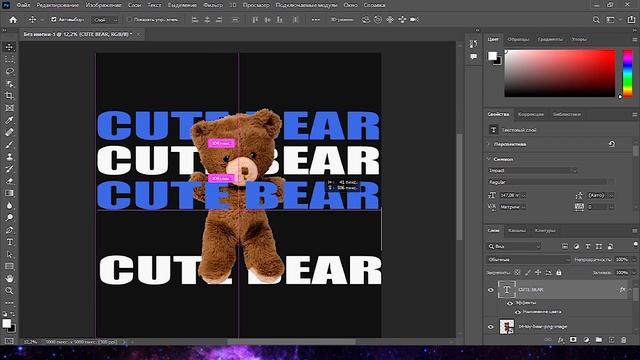This screenshot has width=640, height=360.
Task: Switch to the Коррекция tab
Action: (x=531, y=115)
